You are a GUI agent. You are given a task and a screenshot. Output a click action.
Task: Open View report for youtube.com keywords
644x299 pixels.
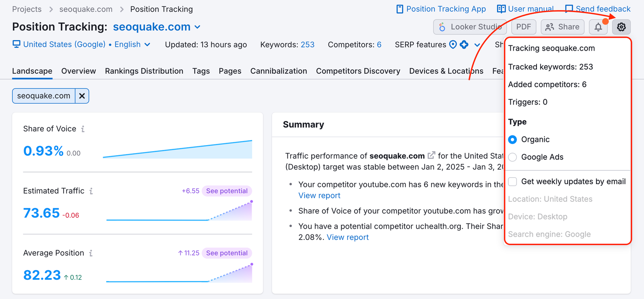(319, 195)
